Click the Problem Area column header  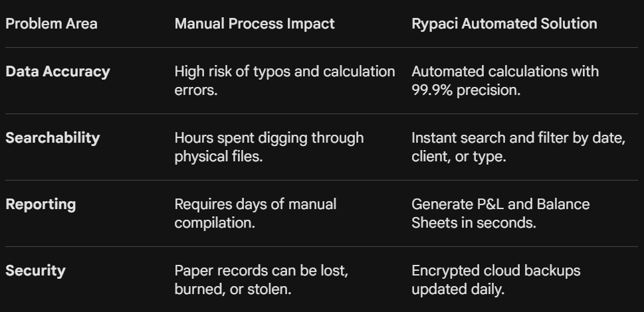pos(51,24)
